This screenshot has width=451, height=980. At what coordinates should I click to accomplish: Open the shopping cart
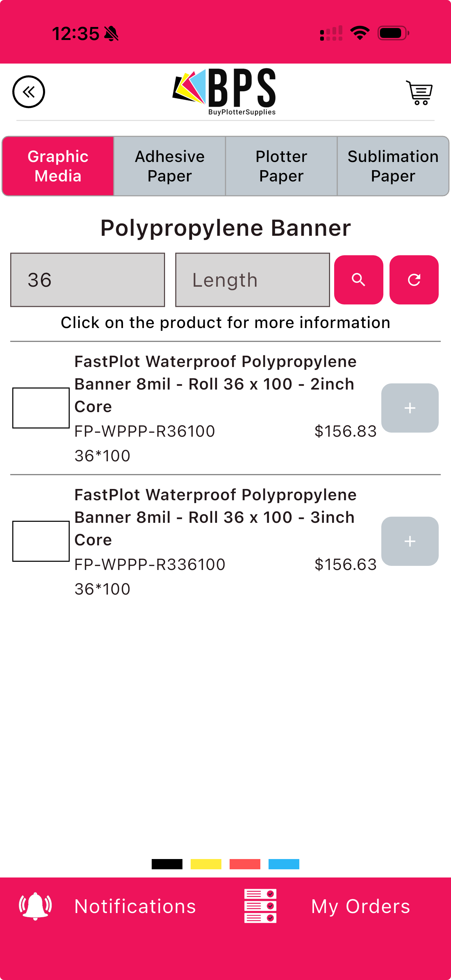pyautogui.click(x=419, y=93)
